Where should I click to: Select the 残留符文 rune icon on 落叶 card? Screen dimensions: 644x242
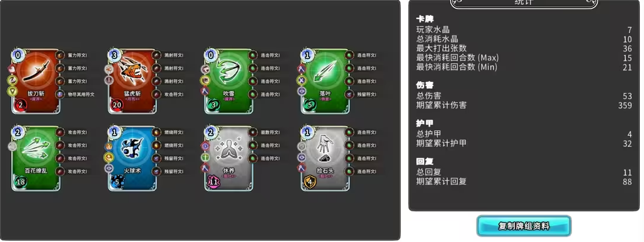click(x=350, y=94)
